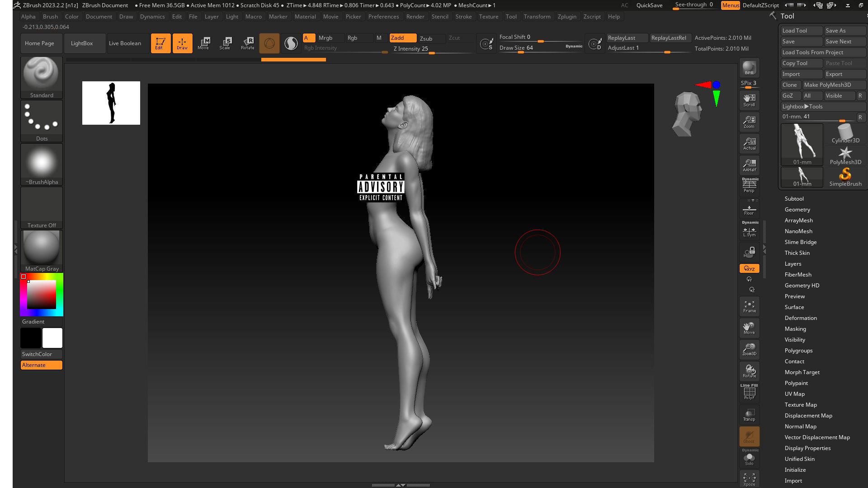Toggle the Floor grid
The height and width of the screenshot is (488, 868).
(x=749, y=209)
